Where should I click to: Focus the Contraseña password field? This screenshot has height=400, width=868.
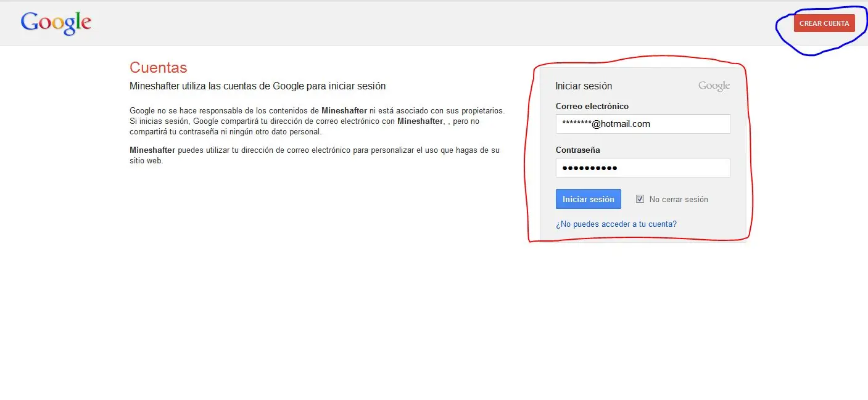tap(643, 168)
